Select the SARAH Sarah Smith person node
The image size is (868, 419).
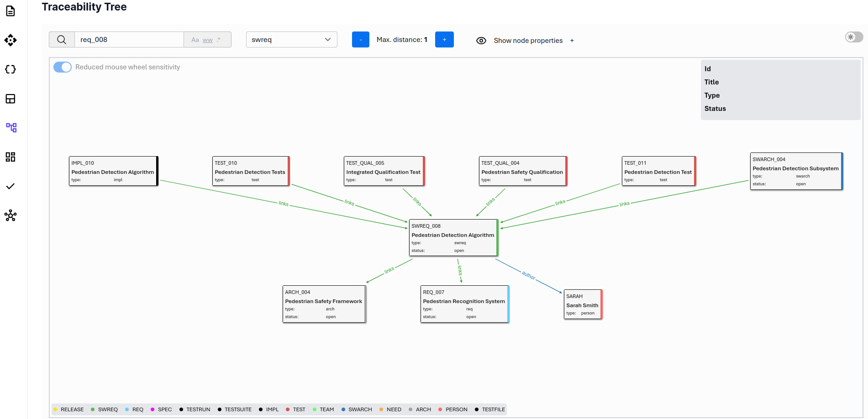point(584,304)
